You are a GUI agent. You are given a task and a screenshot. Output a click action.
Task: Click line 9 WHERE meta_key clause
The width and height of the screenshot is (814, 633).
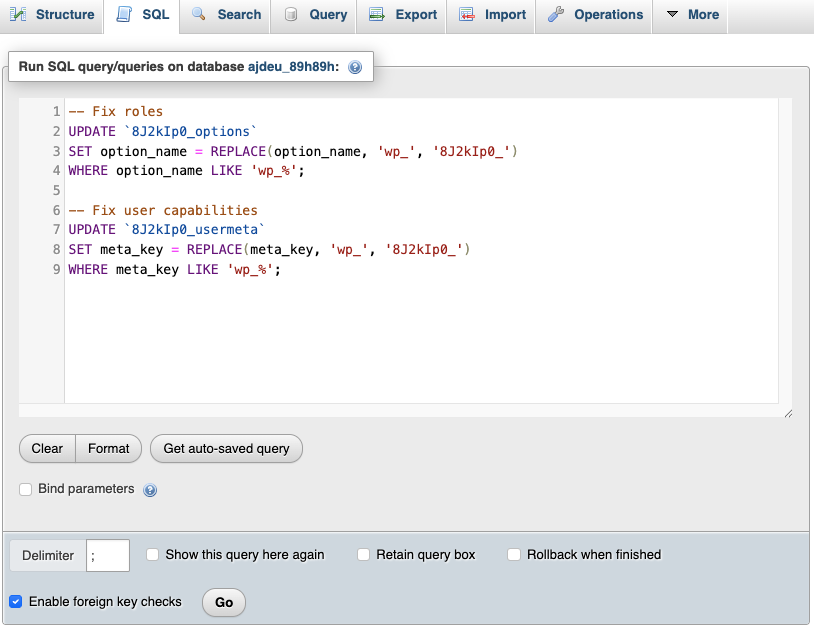[x=174, y=270]
